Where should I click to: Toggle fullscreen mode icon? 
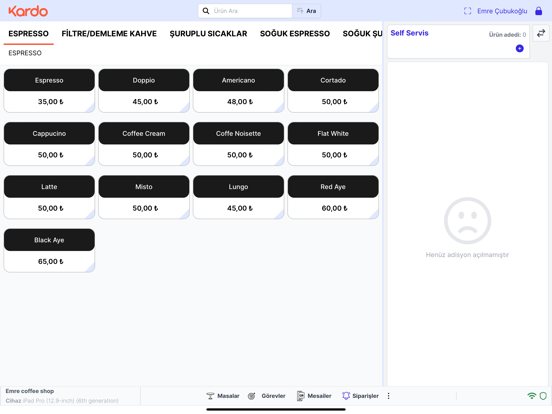pyautogui.click(x=468, y=11)
